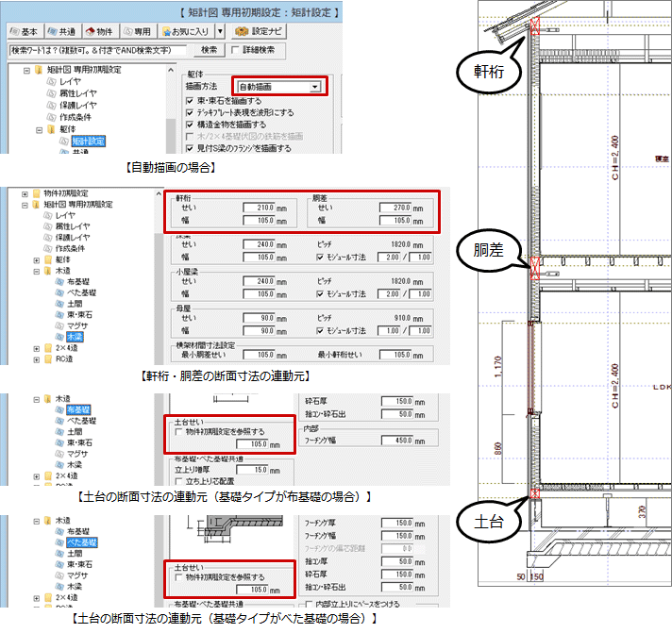
Task: Expand the 物件初期設定 tree node
Action: [x=25, y=194]
